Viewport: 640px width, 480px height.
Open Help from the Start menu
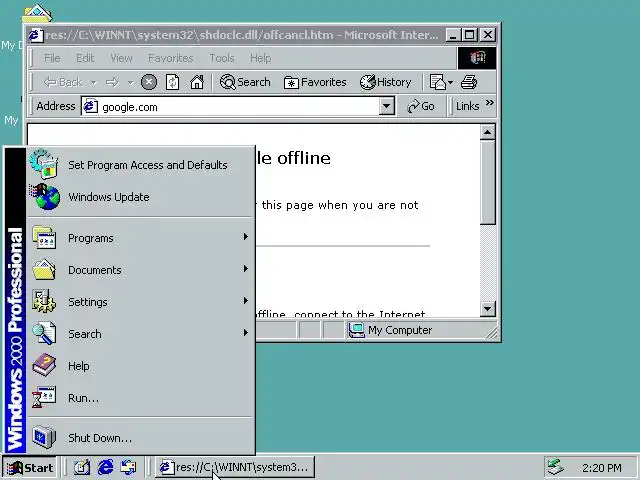pos(140,366)
